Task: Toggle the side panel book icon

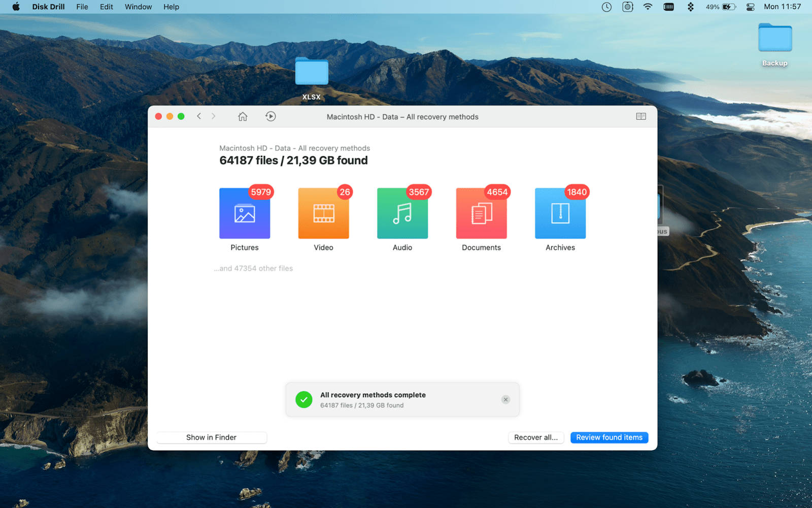Action: pos(641,116)
